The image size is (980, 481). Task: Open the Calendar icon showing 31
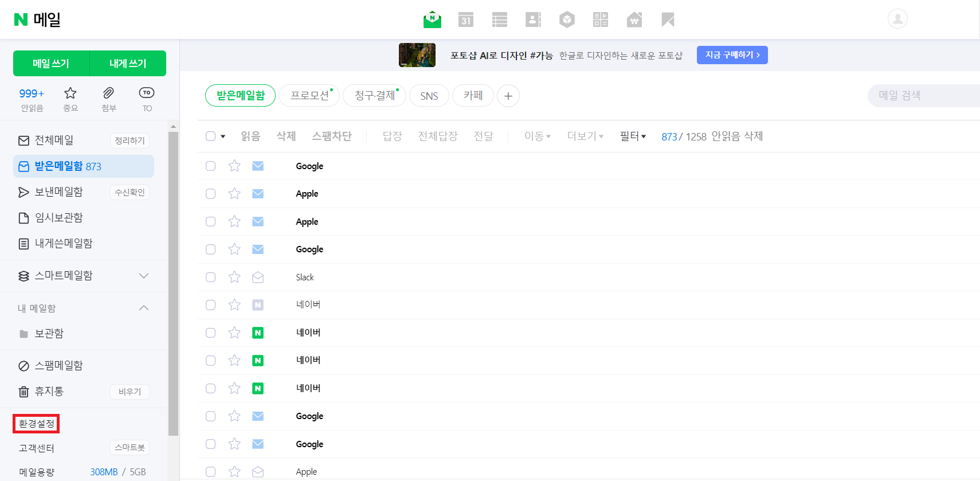point(466,20)
